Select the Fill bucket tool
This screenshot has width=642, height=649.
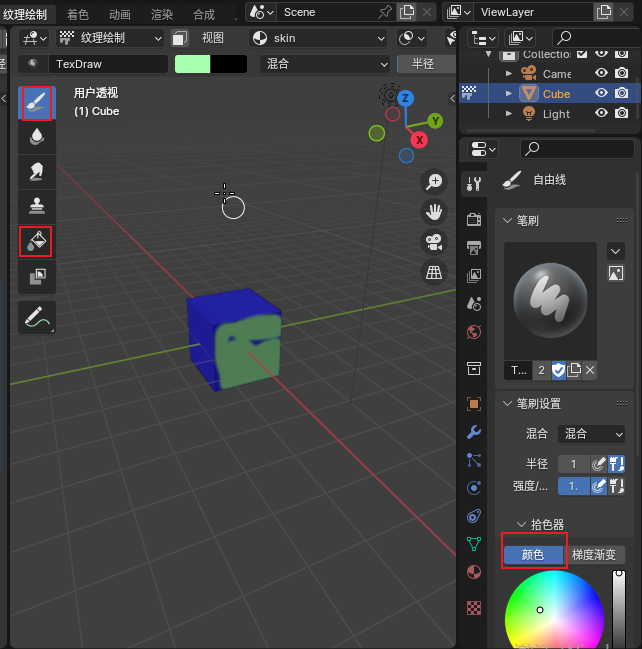point(36,241)
